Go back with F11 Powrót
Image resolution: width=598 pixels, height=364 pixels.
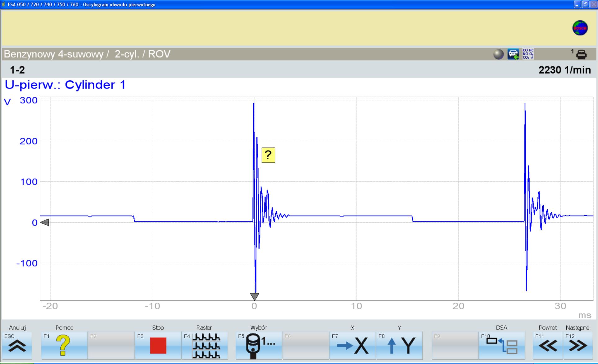(x=548, y=345)
